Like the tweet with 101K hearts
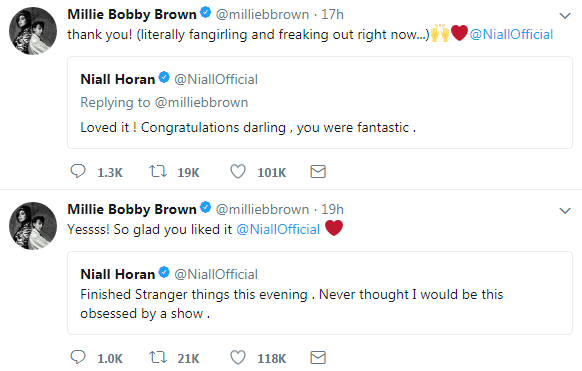This screenshot has width=582, height=371. [x=238, y=171]
